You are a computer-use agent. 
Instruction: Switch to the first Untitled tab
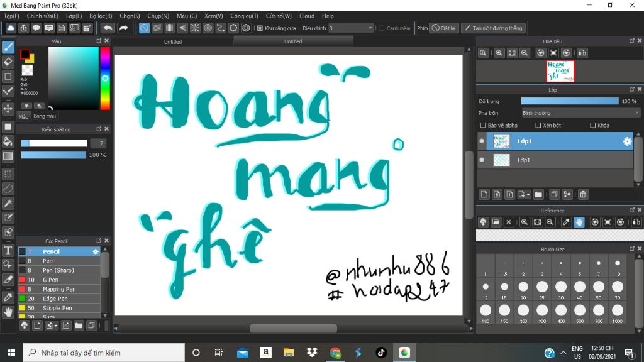pyautogui.click(x=173, y=42)
